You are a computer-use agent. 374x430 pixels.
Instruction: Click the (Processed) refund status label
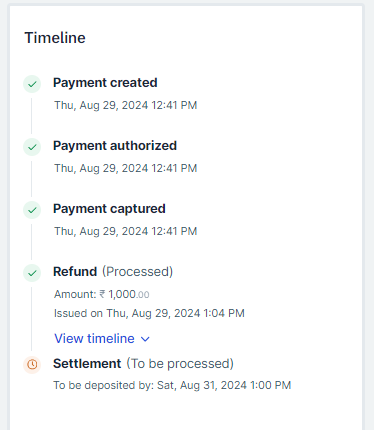click(137, 272)
